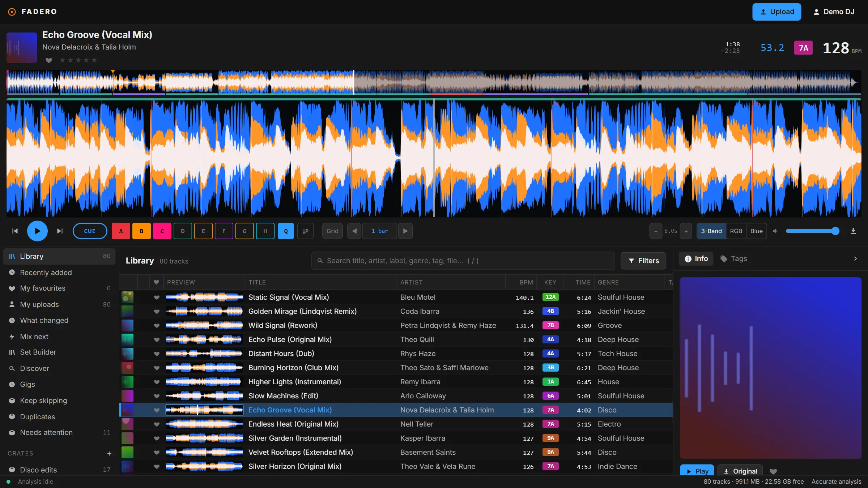Open Demo DJ account menu
Image resolution: width=868 pixels, height=488 pixels.
point(834,12)
